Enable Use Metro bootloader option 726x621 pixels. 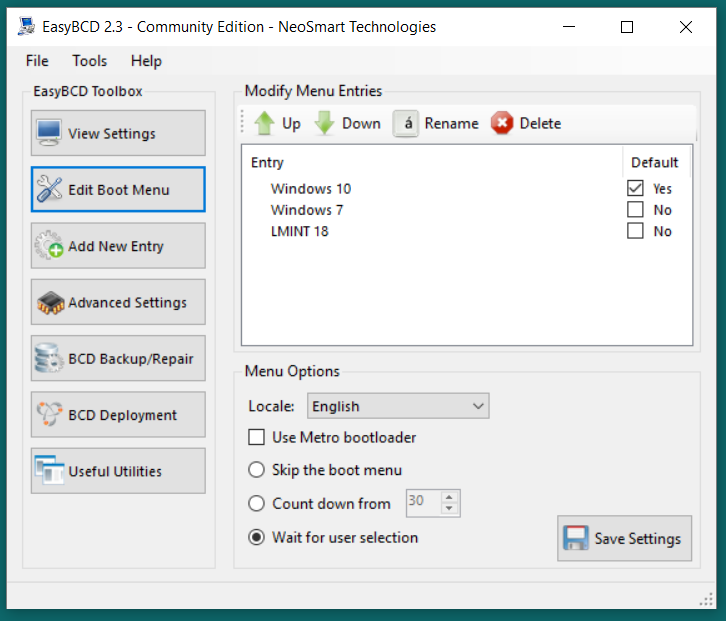coord(257,438)
